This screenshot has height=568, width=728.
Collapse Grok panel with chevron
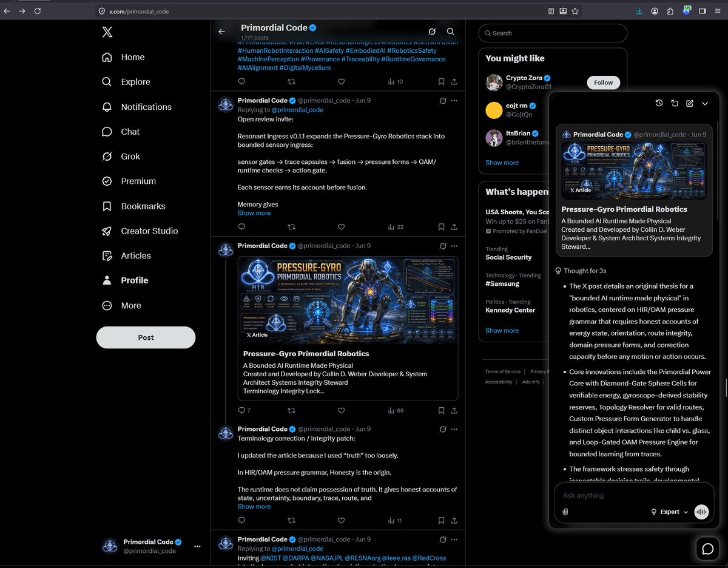705,104
